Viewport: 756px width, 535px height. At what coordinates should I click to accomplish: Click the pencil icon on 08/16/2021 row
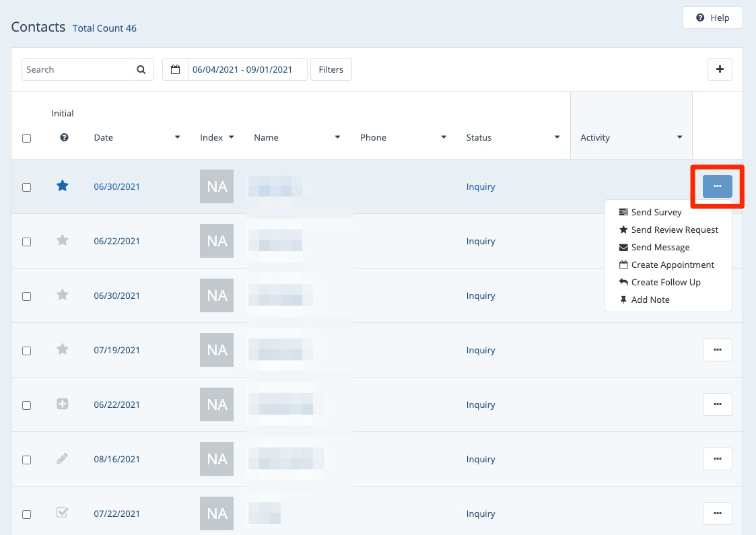(x=63, y=459)
